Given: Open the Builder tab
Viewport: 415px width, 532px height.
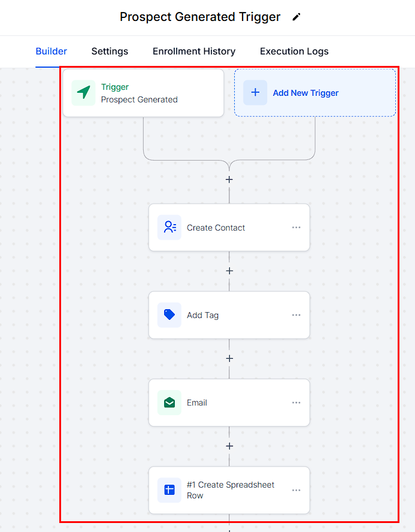Looking at the screenshot, I should pos(51,52).
